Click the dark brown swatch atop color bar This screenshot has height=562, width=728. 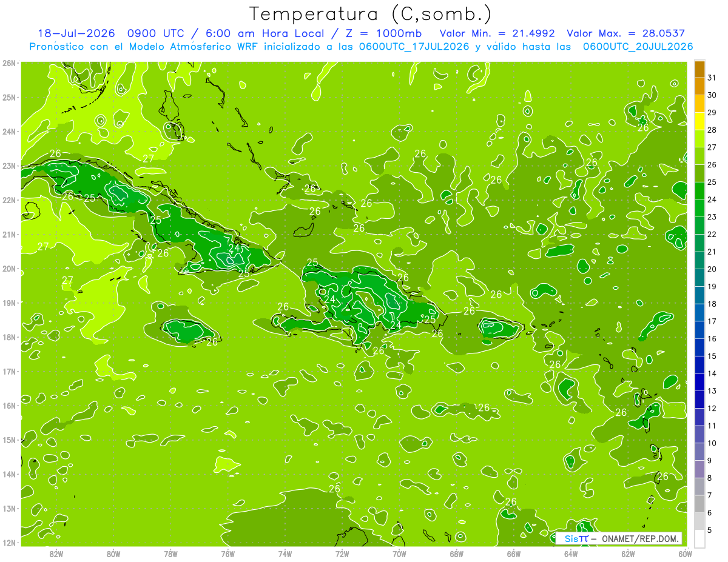(x=699, y=69)
